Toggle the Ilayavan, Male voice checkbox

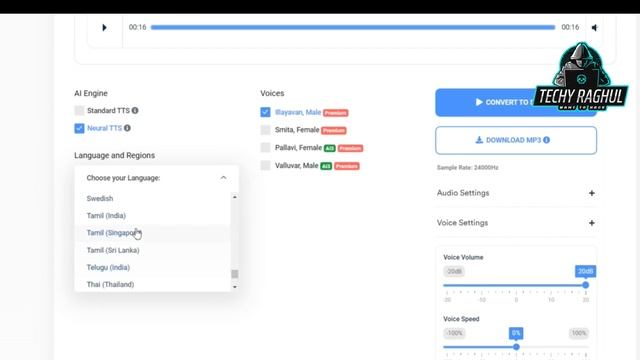265,112
